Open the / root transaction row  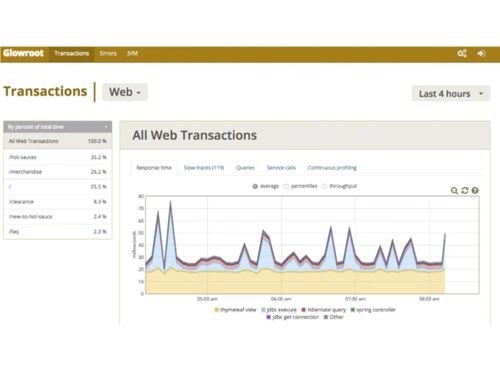(x=58, y=187)
